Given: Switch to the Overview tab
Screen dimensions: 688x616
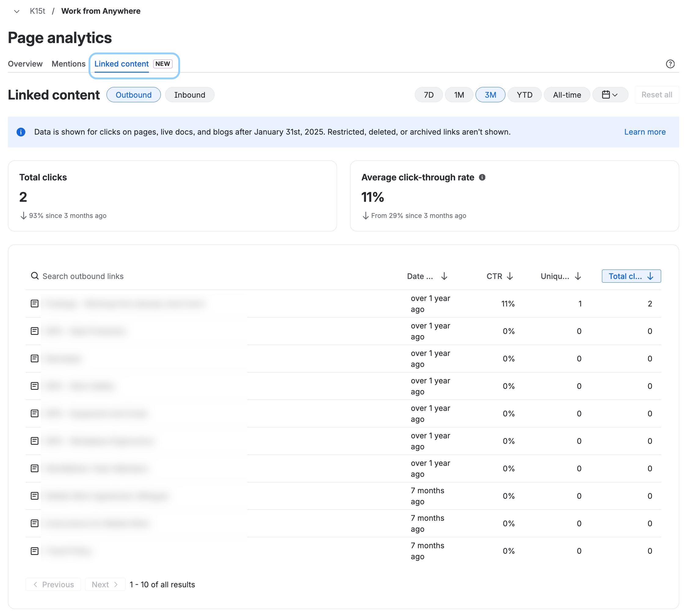Looking at the screenshot, I should (25, 63).
